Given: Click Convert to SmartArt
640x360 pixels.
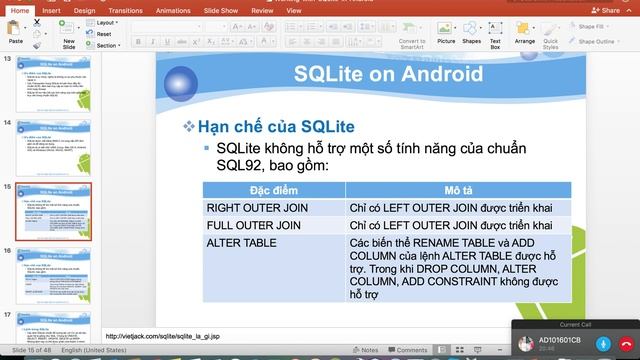Looking at the screenshot, I should point(412,36).
